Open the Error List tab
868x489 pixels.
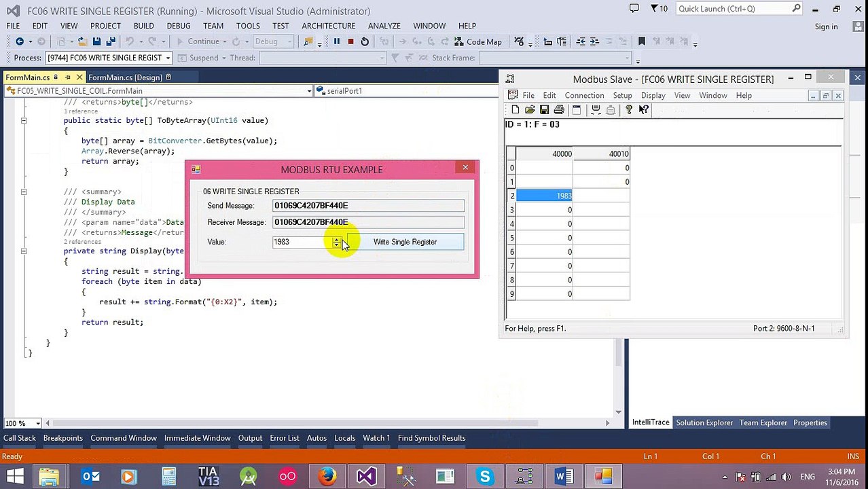(285, 438)
